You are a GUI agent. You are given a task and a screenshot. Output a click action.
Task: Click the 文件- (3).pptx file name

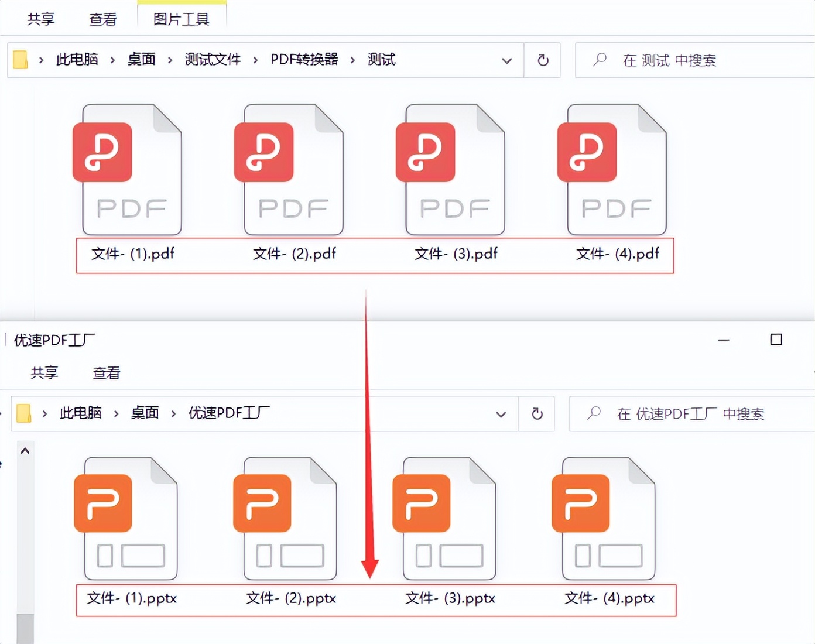450,598
